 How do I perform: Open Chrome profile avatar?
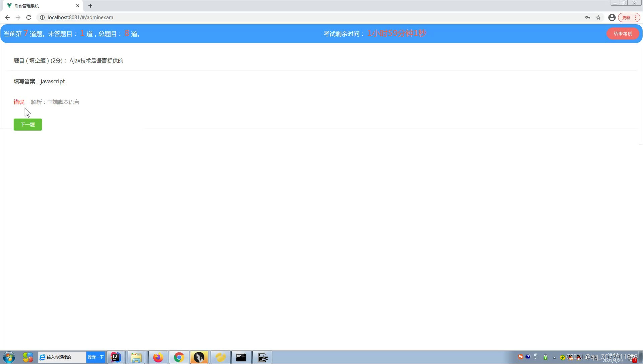pos(612,17)
